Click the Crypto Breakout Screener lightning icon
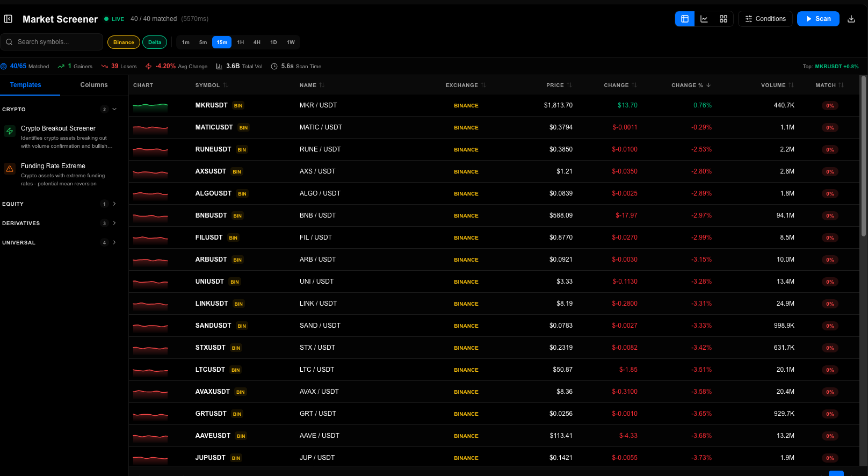Image resolution: width=868 pixels, height=476 pixels. click(10, 131)
